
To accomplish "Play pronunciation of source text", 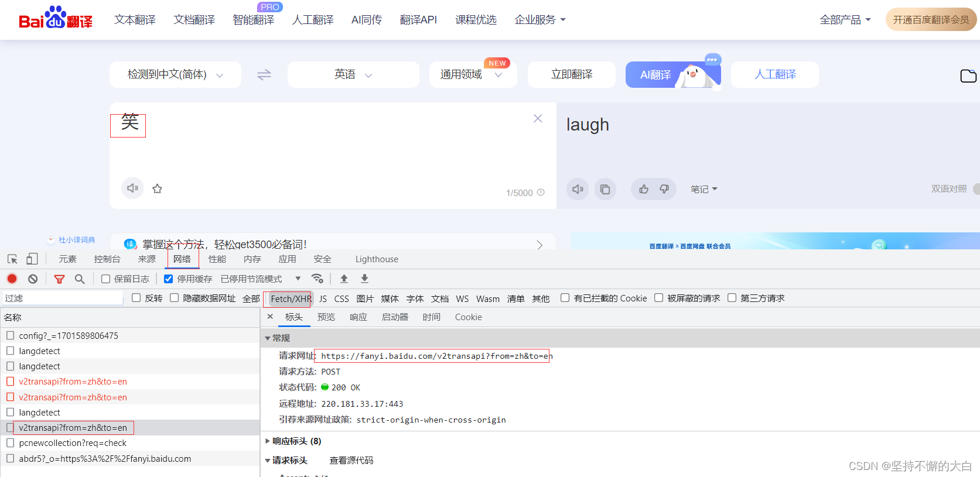I will pos(132,188).
